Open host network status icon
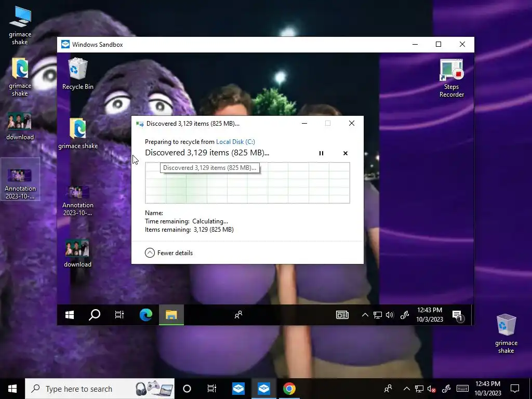The height and width of the screenshot is (399, 532). click(419, 389)
